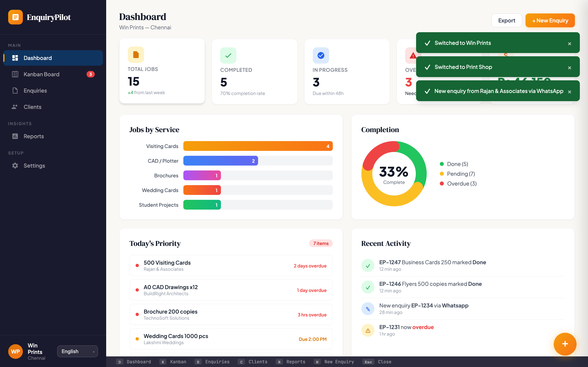Select the Enquiries sidebar icon

[x=15, y=91]
